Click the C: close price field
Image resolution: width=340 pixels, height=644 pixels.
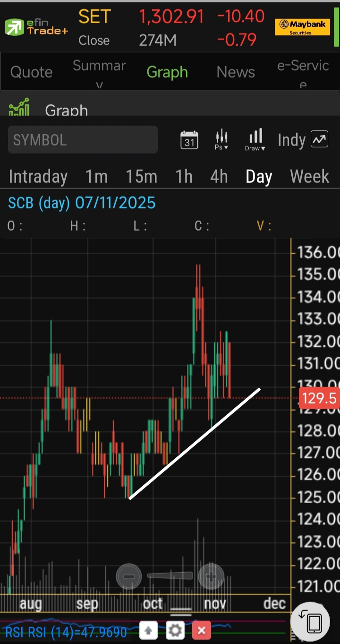202,226
